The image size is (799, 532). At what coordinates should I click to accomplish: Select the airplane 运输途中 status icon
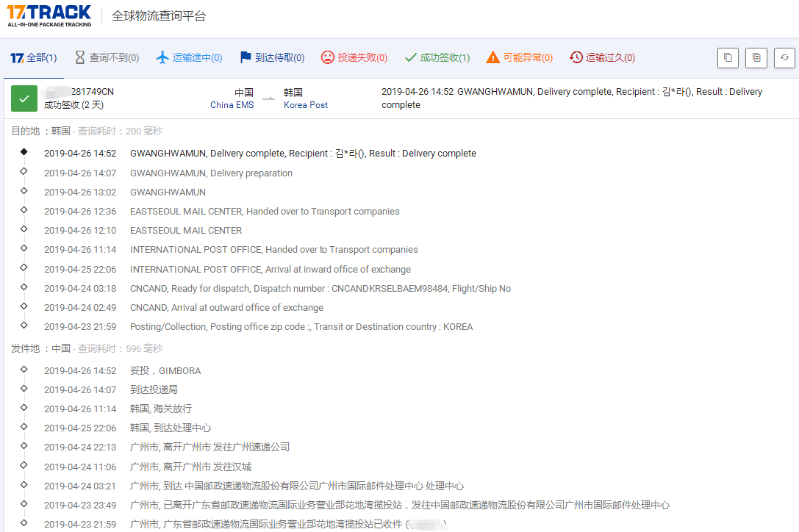(164, 57)
